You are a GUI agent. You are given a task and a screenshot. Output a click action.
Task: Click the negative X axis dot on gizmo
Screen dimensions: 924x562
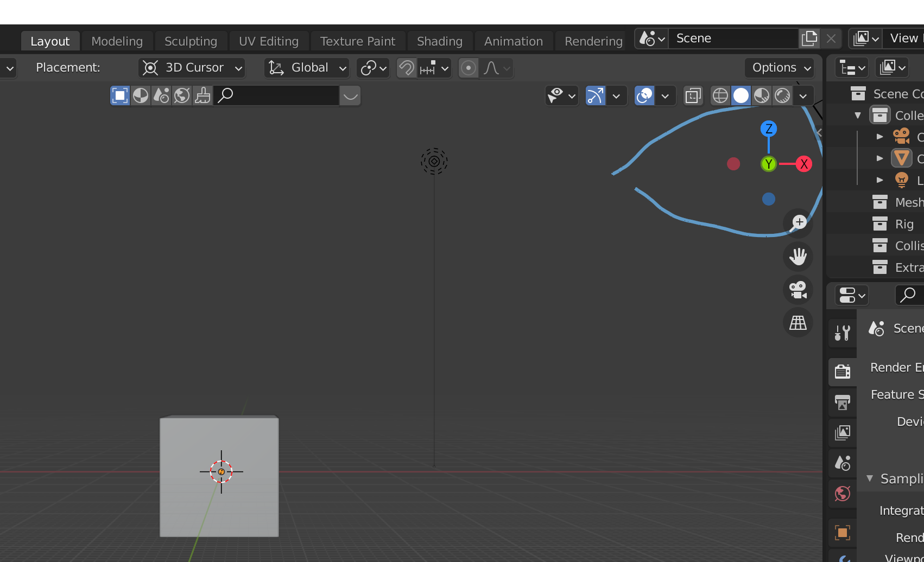[733, 164]
